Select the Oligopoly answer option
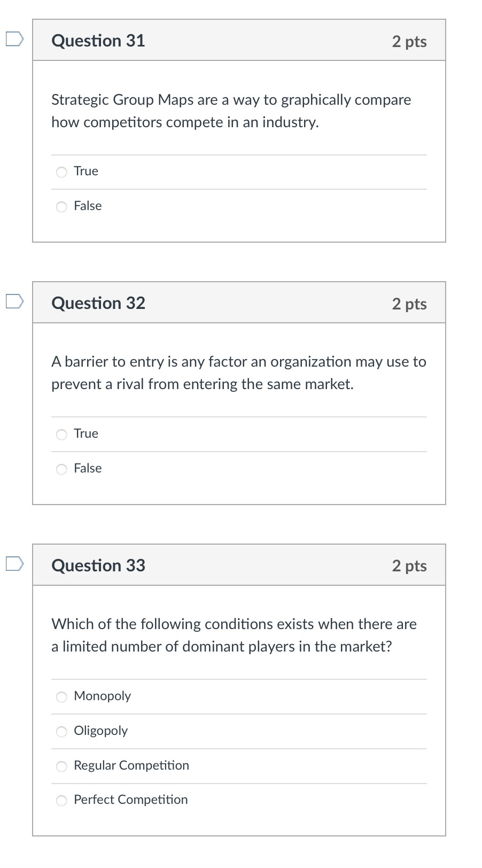 61,731
